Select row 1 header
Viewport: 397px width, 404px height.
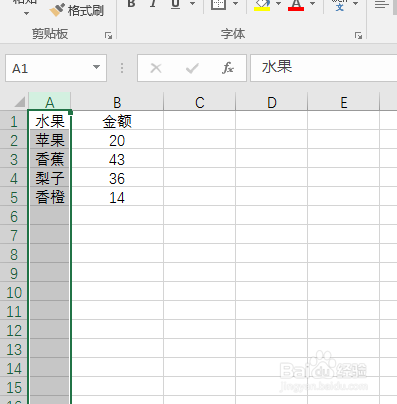click(x=14, y=121)
